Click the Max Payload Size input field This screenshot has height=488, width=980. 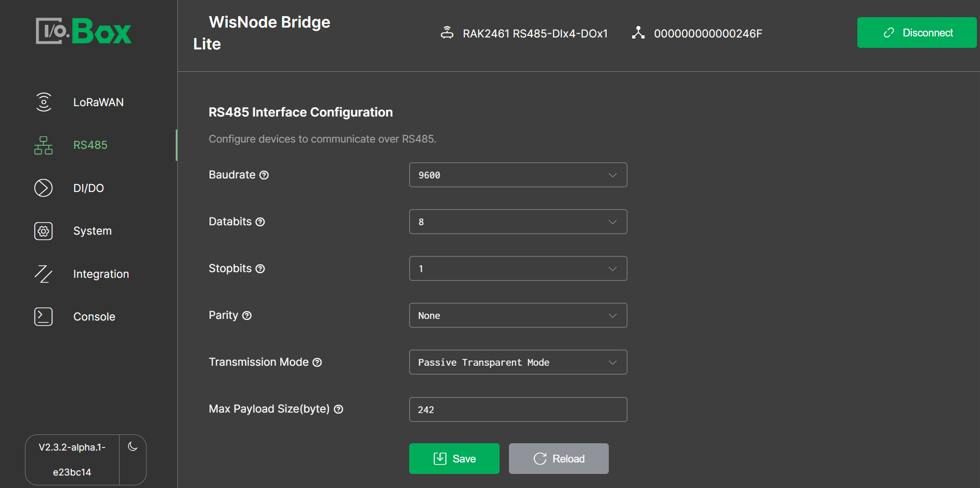(x=518, y=409)
